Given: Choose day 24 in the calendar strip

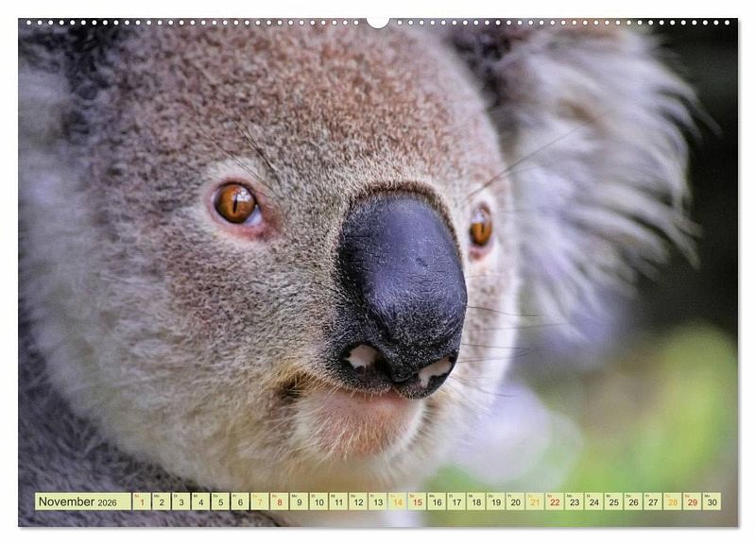Looking at the screenshot, I should (593, 502).
